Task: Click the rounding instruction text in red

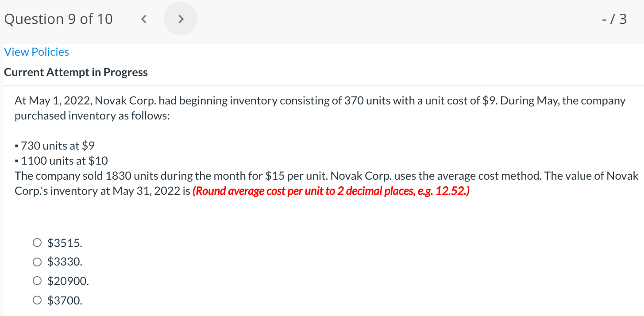Action: [x=331, y=191]
